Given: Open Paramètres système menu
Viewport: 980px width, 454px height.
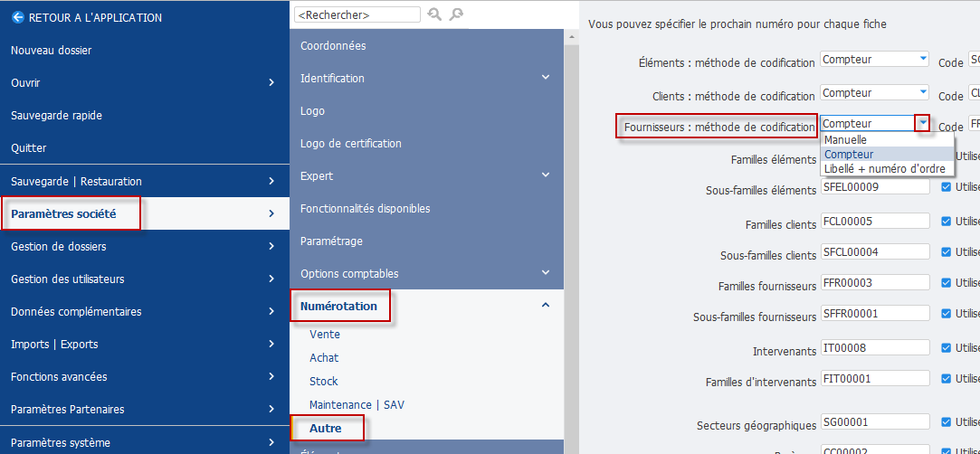Looking at the screenshot, I should pos(145,441).
